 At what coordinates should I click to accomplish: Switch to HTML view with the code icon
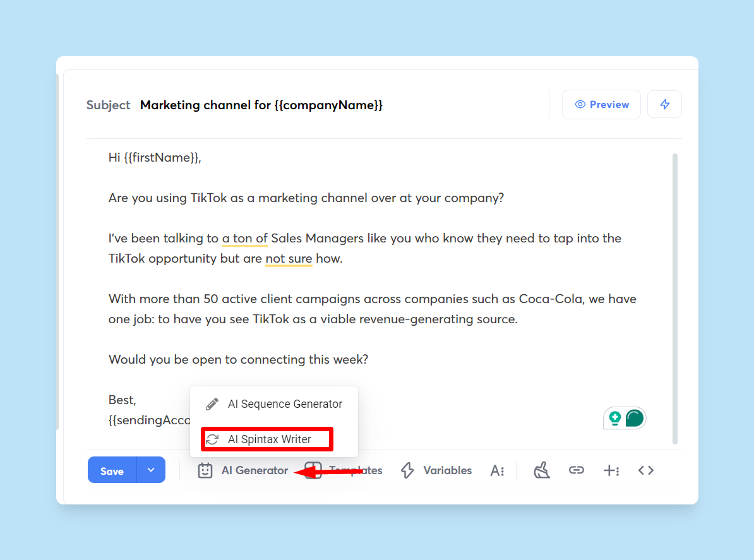coord(645,470)
